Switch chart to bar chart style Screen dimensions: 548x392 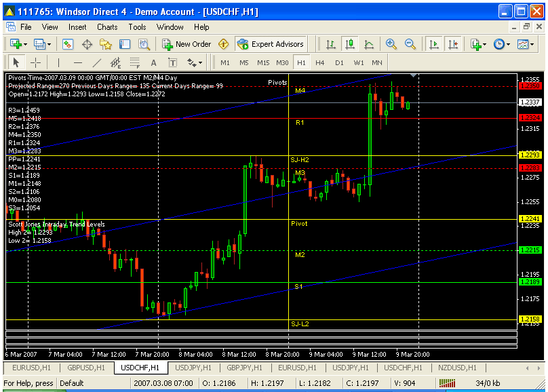pos(331,44)
